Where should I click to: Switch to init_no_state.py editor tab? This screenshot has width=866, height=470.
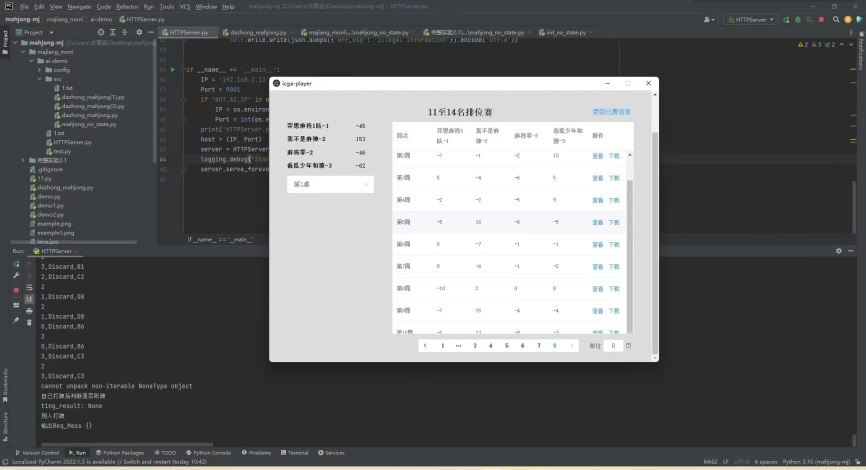(566, 33)
